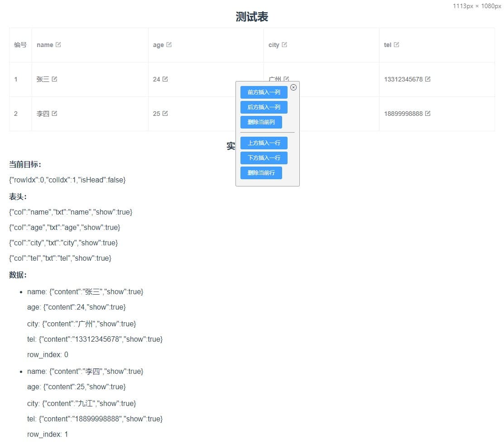
Task: Click edit icon beside city header
Action: click(x=284, y=45)
